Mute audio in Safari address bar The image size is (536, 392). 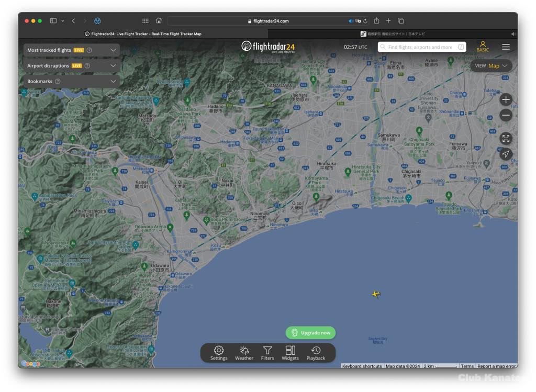point(351,21)
